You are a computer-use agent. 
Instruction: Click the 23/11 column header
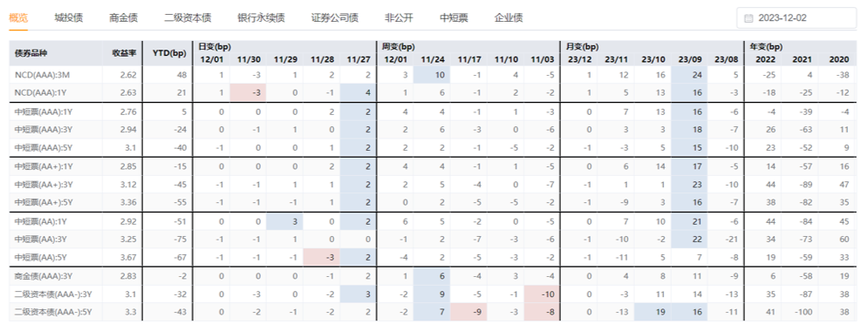[616, 59]
